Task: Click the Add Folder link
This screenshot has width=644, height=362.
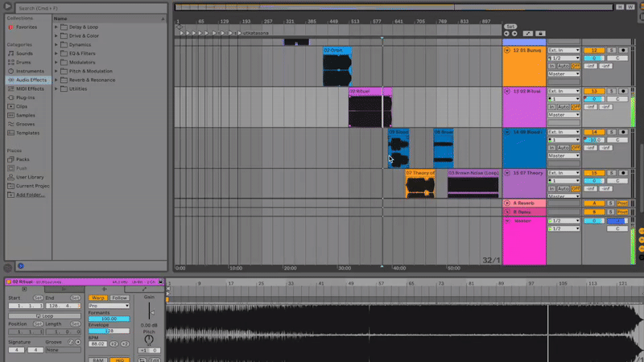Action: [31, 195]
